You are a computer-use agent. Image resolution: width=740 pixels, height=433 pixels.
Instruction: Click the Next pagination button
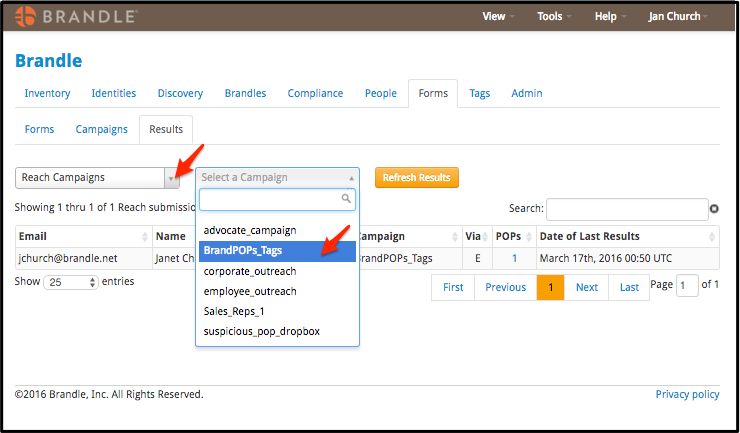[x=587, y=287]
